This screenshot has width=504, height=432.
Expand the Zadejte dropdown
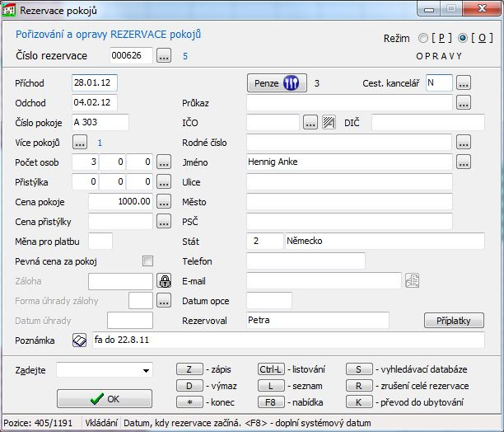(x=146, y=370)
